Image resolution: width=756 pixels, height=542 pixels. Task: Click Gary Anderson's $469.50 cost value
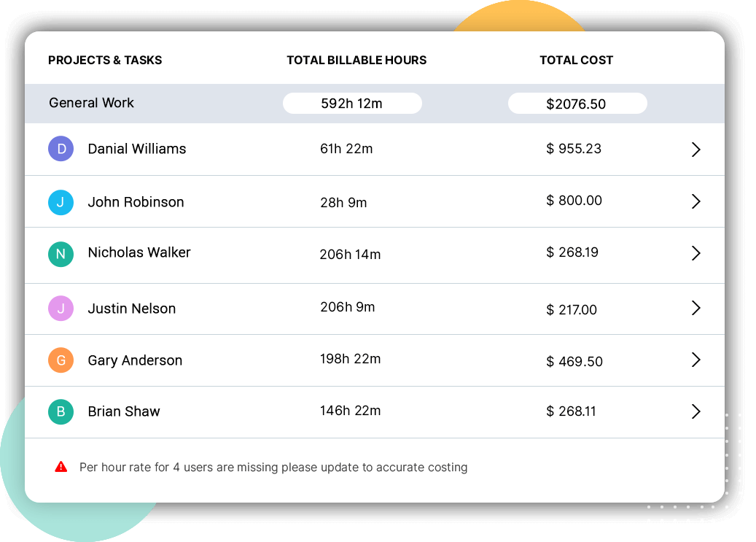574,360
